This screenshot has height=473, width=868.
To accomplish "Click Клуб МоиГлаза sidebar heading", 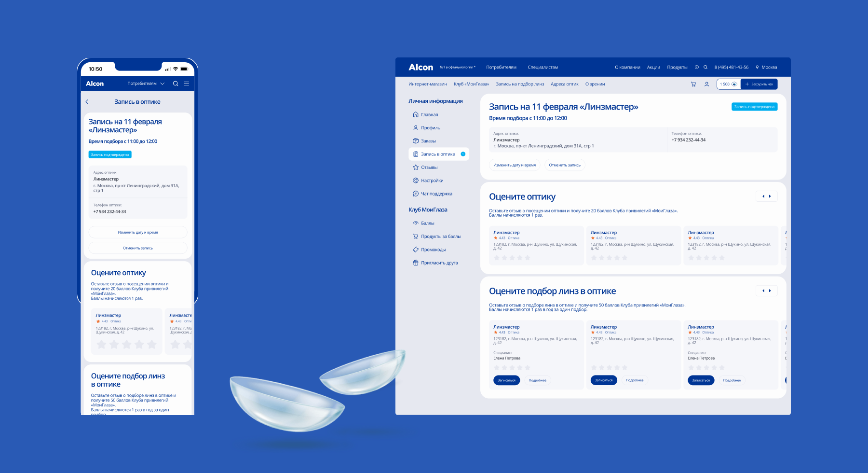I will [x=428, y=209].
